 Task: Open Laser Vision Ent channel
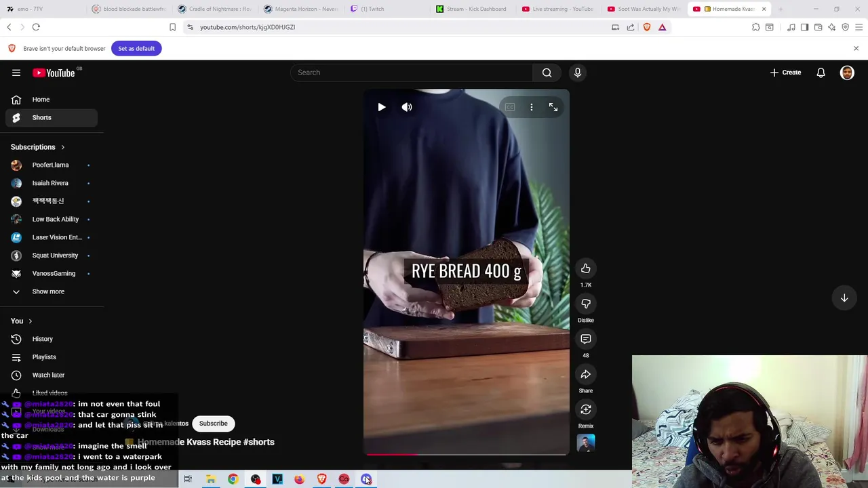pos(52,237)
